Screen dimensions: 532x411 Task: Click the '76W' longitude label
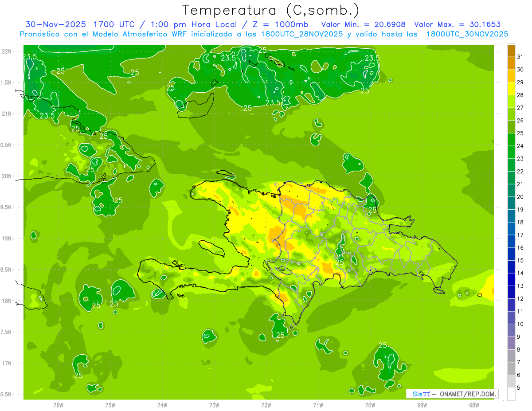[x=58, y=405]
